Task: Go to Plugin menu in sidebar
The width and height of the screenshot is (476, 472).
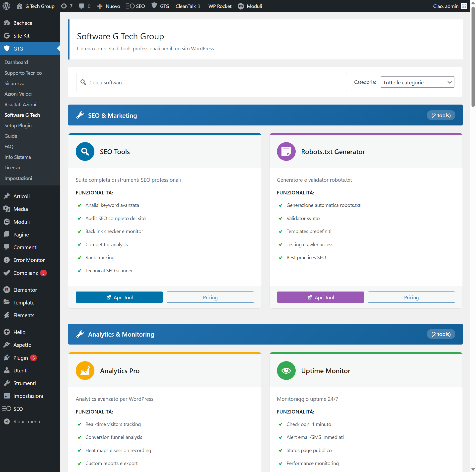Action: tap(20, 358)
